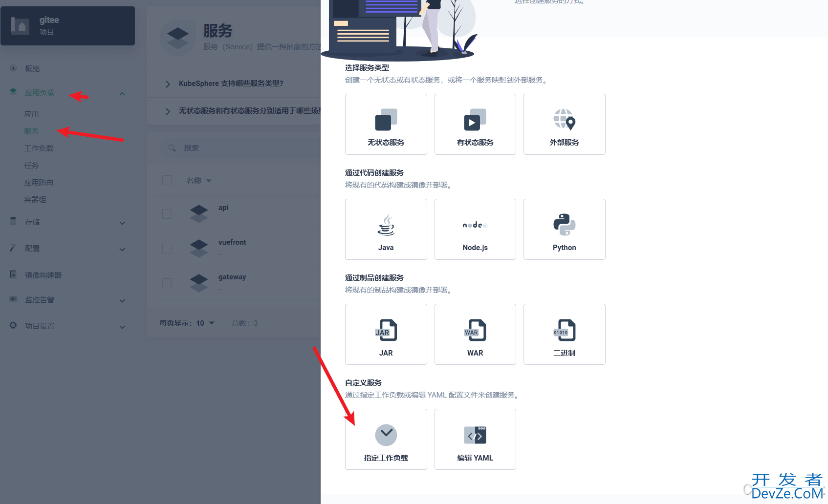
Task: Expand the project settings (项目设置) chevron
Action: (122, 327)
